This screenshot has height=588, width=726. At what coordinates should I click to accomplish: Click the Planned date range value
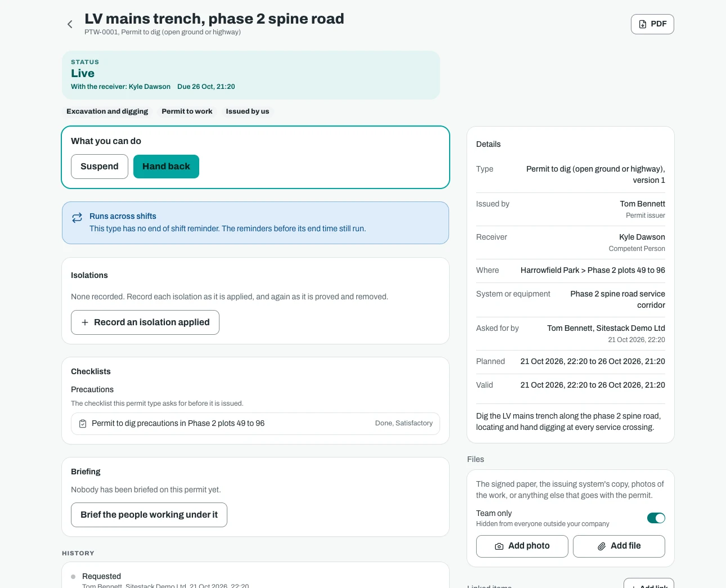pyautogui.click(x=593, y=361)
